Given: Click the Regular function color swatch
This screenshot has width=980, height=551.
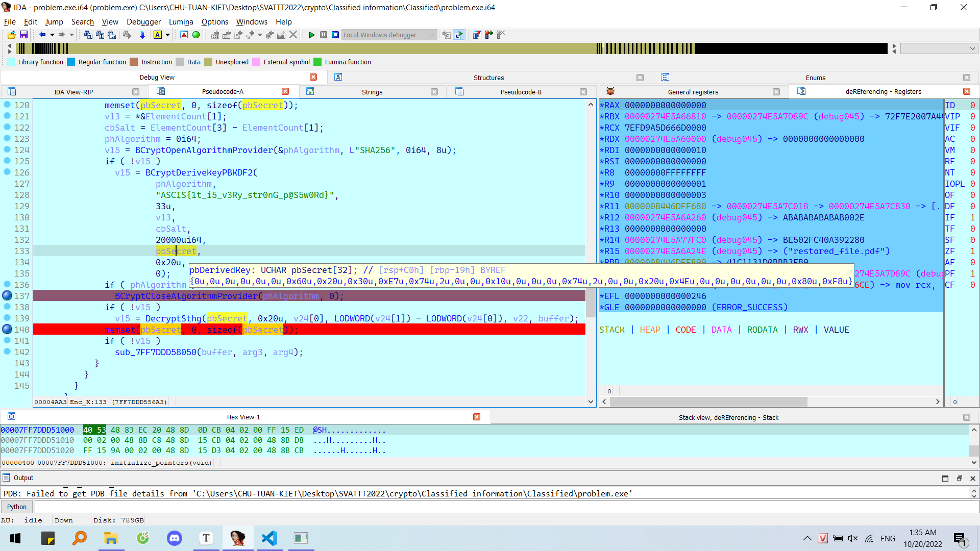Looking at the screenshot, I should point(71,62).
